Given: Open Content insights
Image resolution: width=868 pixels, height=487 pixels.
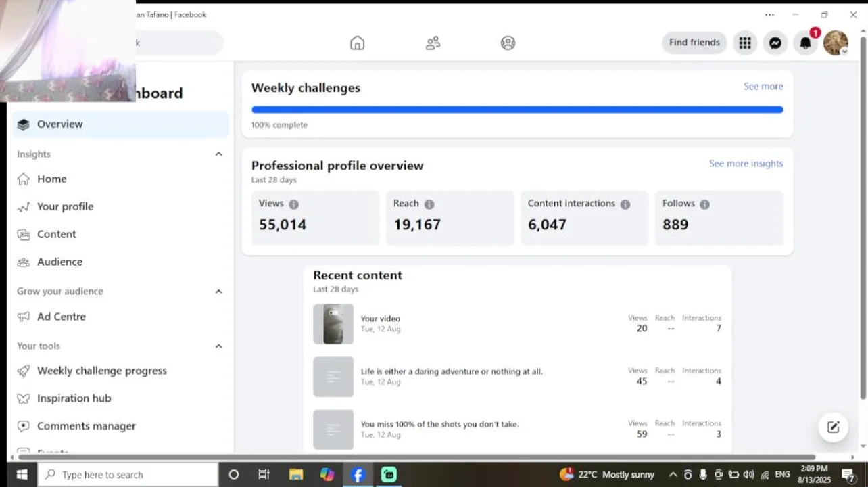Looking at the screenshot, I should click(120, 235).
